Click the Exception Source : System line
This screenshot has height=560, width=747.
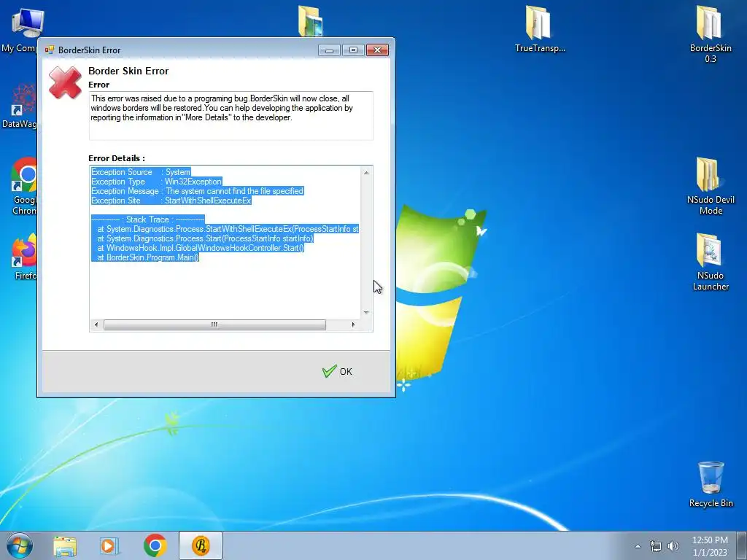point(141,172)
